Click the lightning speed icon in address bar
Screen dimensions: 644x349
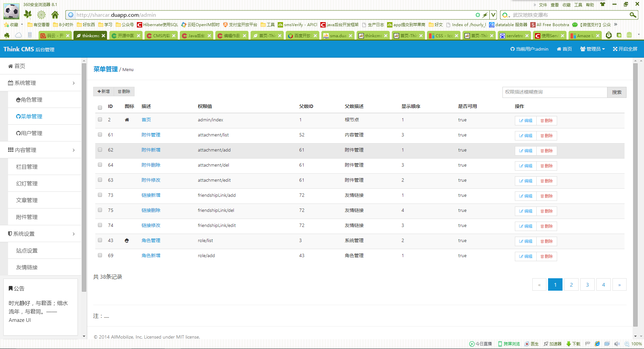pos(485,15)
